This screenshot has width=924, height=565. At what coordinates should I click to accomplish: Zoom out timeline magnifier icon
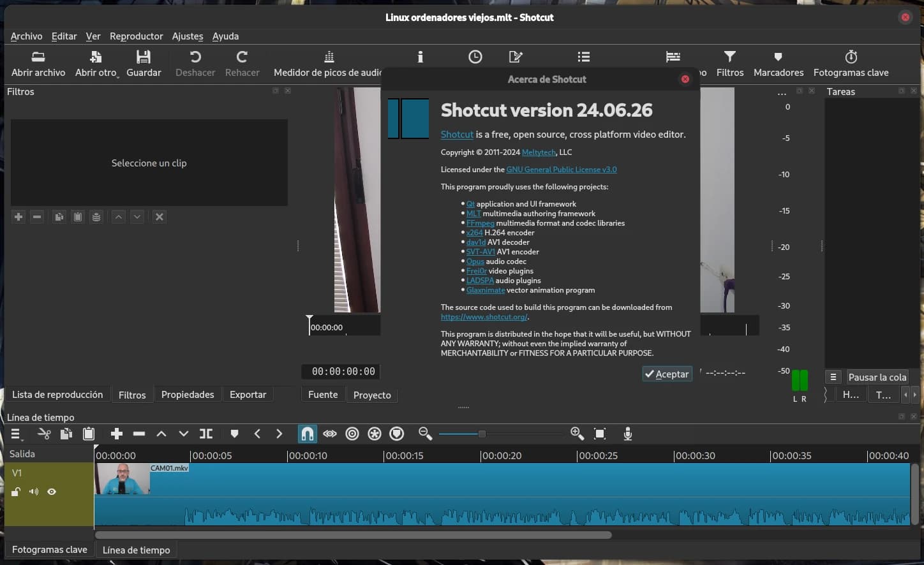[x=425, y=434]
